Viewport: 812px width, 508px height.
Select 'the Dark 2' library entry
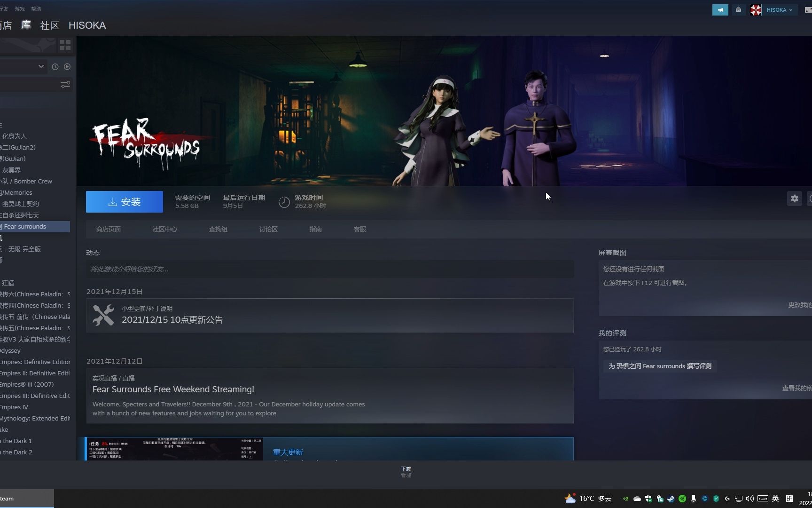tap(16, 452)
